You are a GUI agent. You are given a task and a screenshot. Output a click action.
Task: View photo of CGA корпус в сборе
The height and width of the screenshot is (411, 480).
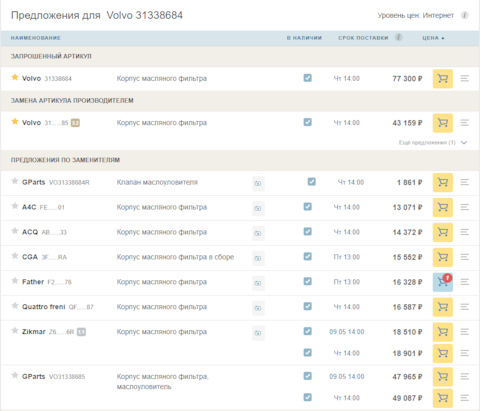(258, 258)
